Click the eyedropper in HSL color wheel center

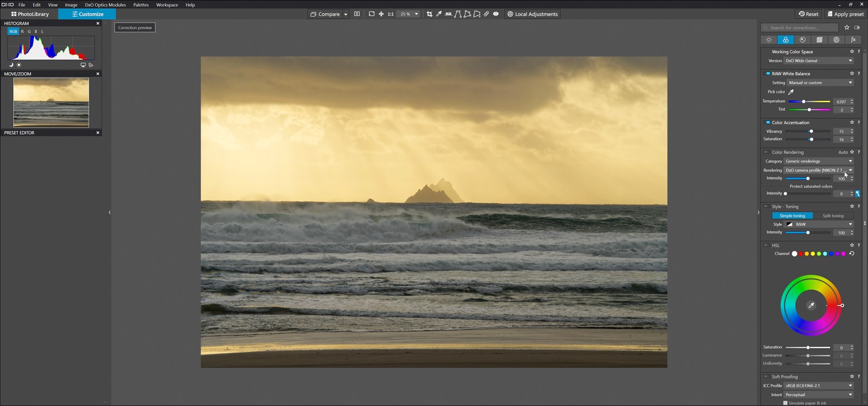(811, 306)
